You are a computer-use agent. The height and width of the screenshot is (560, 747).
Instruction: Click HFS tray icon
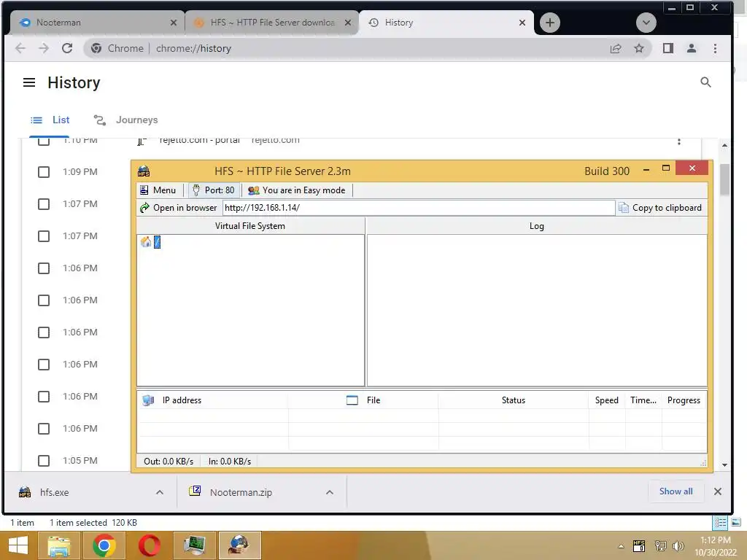(639, 545)
